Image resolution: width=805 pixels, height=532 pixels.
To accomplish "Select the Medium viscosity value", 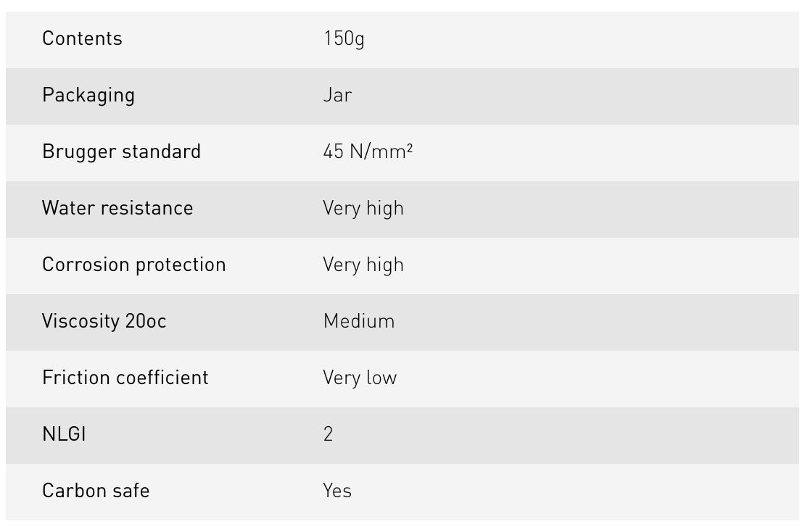I will (359, 321).
